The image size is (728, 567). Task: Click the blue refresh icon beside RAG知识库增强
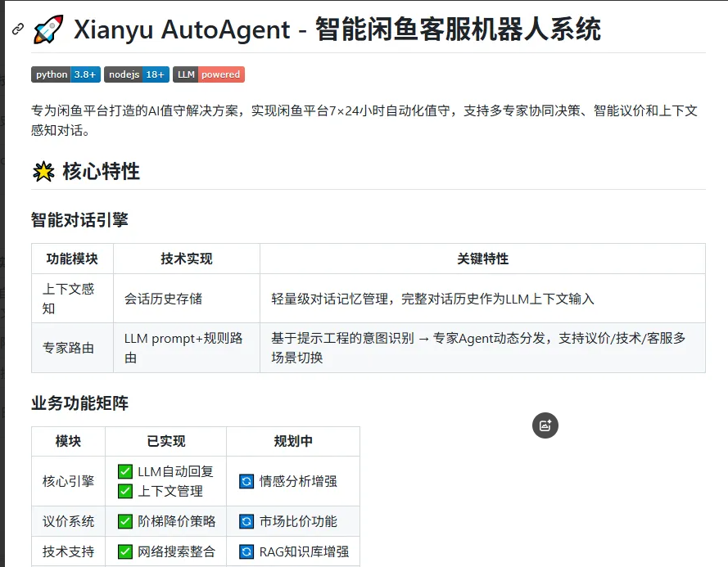point(246,551)
